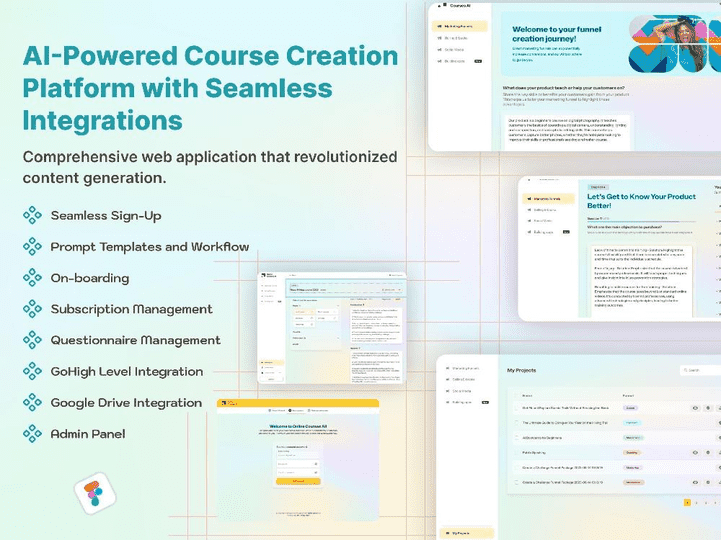721x540 pixels.
Task: Click the hero illustration of the woman
Action: (675, 43)
